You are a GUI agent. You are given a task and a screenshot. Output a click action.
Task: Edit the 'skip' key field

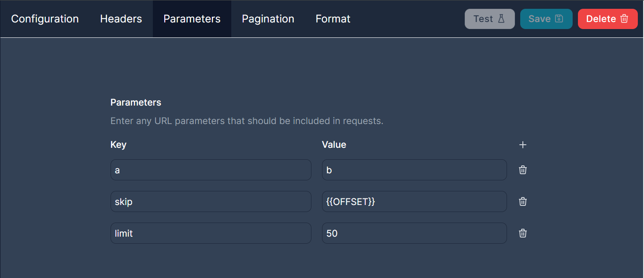tap(211, 201)
